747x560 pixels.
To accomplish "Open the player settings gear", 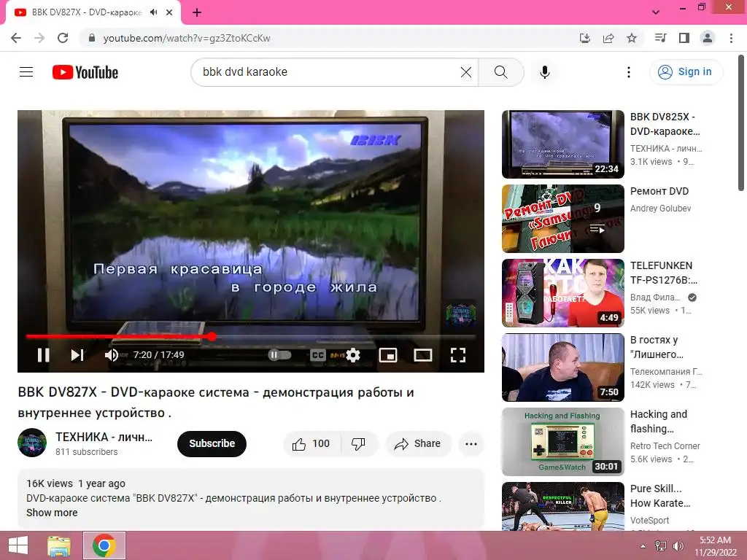I will tap(353, 355).
